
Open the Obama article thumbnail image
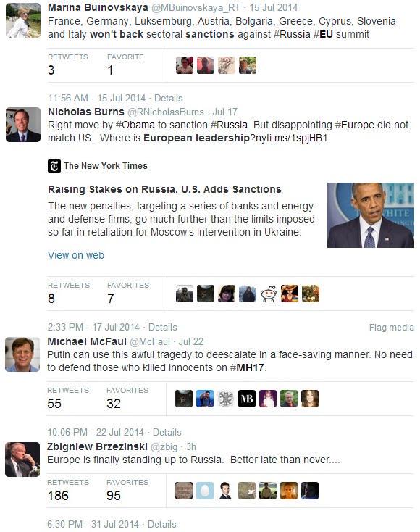click(371, 215)
